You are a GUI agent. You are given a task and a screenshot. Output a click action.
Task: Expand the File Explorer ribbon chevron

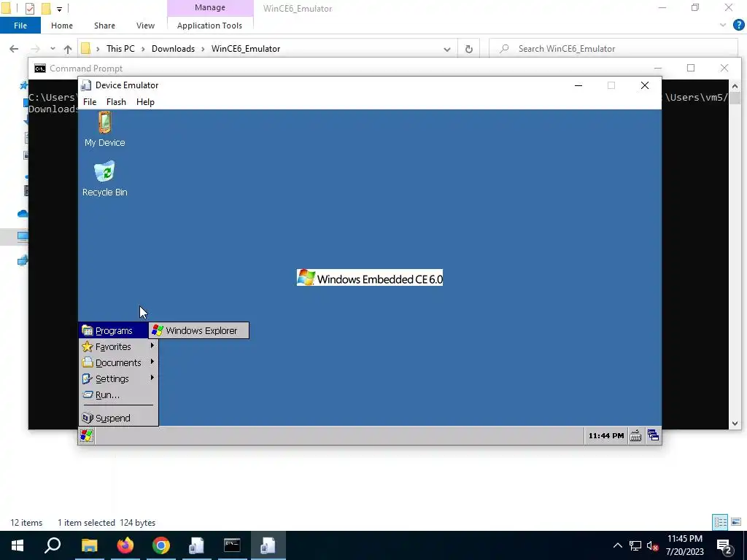pyautogui.click(x=723, y=26)
